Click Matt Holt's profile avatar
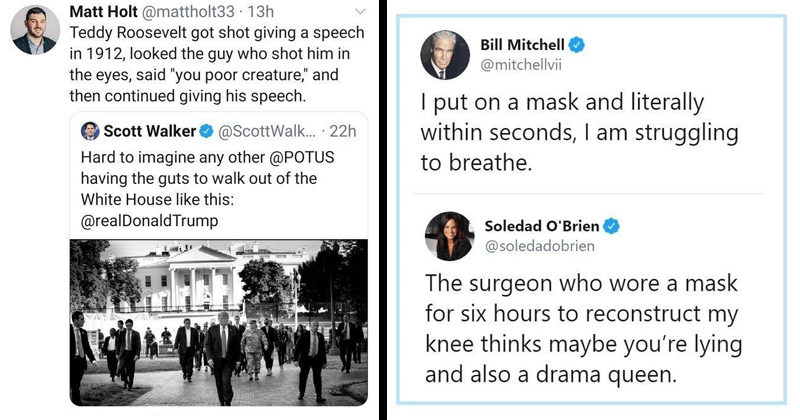 coord(35,29)
